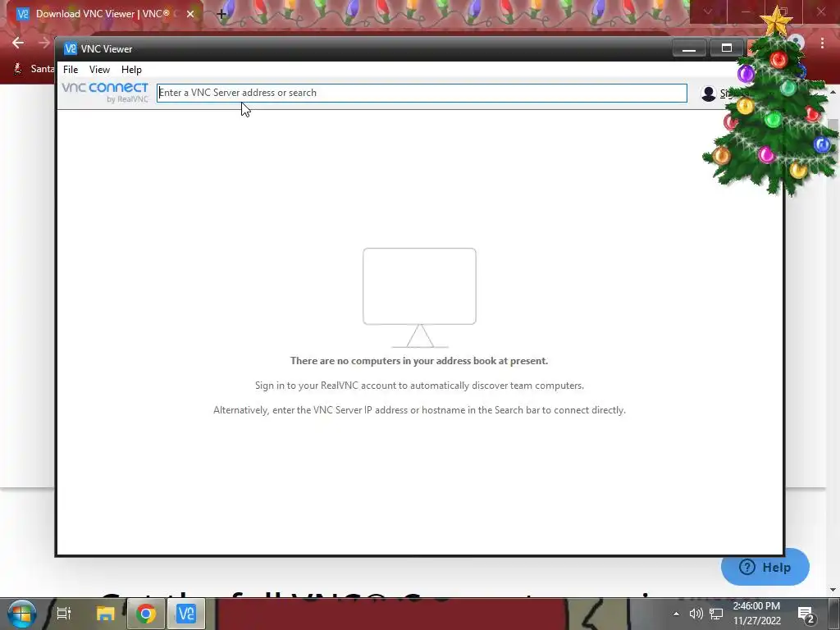Focus the VNC Server address search field
The height and width of the screenshot is (630, 840).
click(422, 93)
